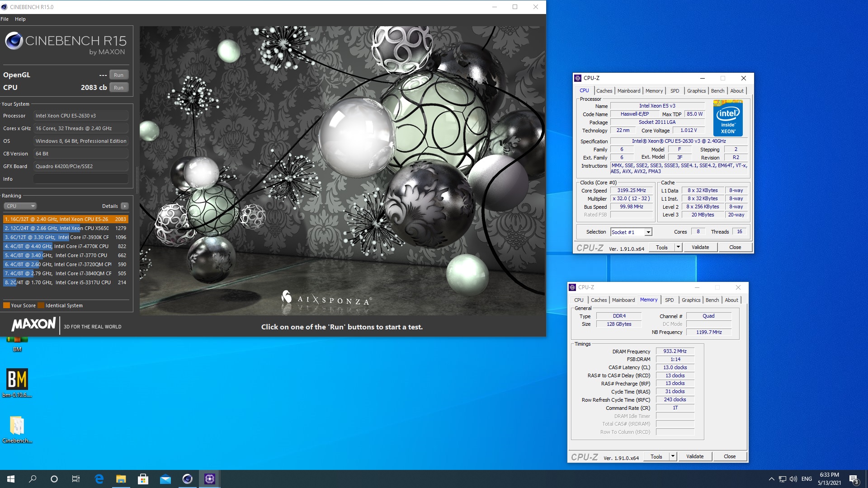Click Close button in upper CPU-Z window
This screenshot has width=868, height=488.
pyautogui.click(x=735, y=247)
